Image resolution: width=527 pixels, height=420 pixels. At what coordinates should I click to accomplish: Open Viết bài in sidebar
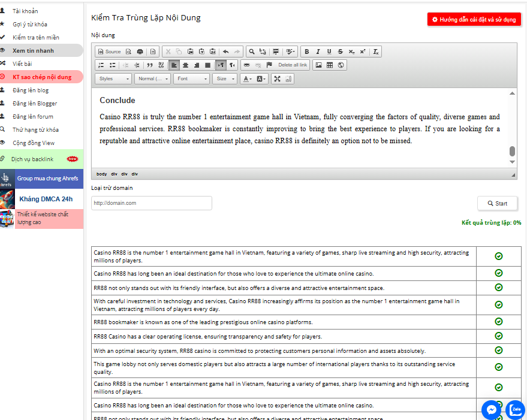pyautogui.click(x=22, y=64)
